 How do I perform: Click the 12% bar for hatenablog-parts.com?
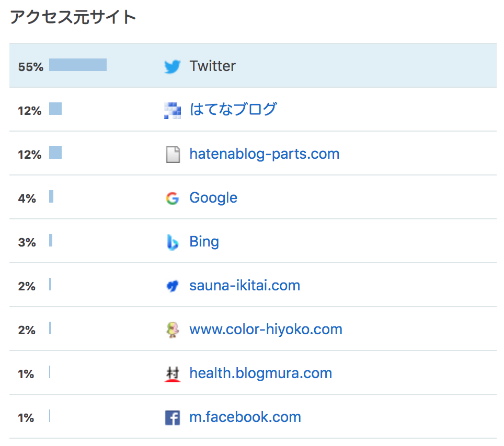click(55, 152)
